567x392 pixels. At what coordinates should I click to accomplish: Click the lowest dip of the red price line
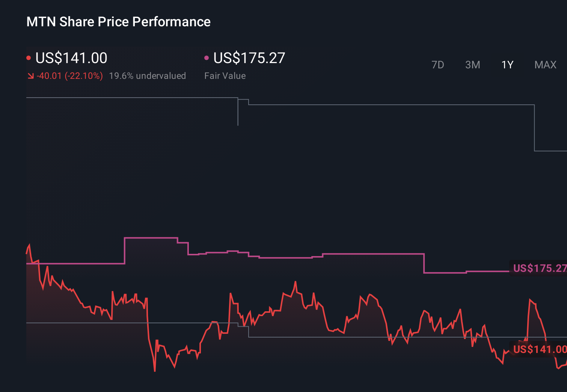155,371
